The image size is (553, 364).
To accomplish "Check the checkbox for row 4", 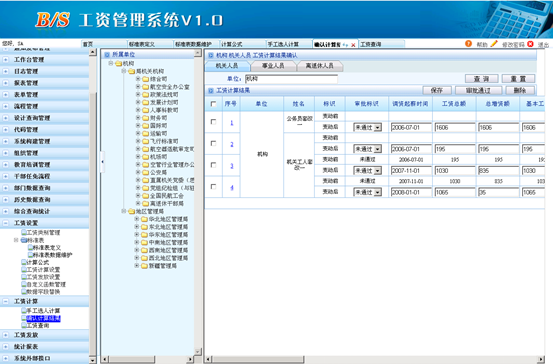I will point(213,187).
